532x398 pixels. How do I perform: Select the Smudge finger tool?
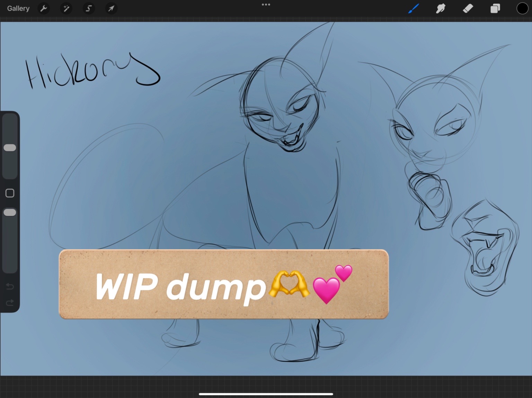[441, 8]
